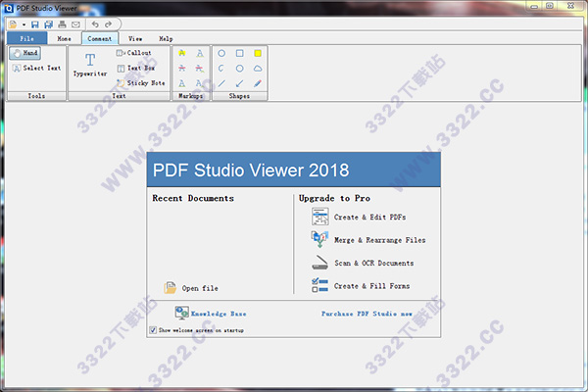Select the Squiggly underline markup tool
The image size is (588, 392).
(x=182, y=83)
